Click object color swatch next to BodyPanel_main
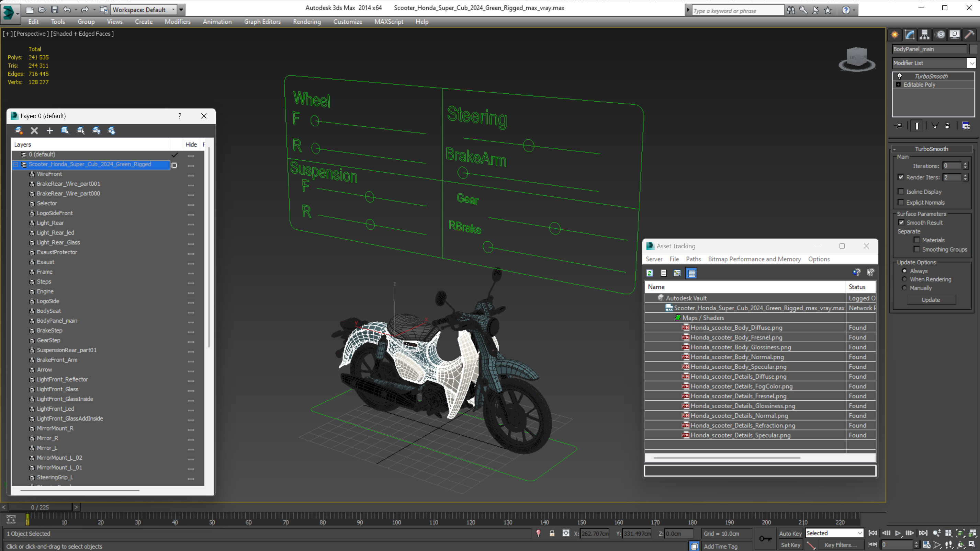The height and width of the screenshot is (551, 980). tap(973, 49)
